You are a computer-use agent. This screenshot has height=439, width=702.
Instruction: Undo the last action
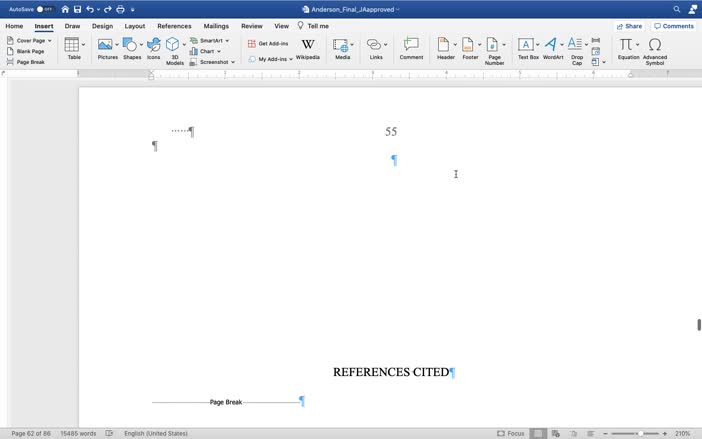click(x=90, y=9)
